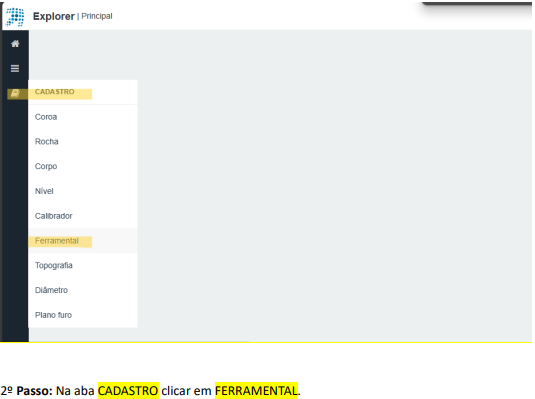Click the Explorer dotted logo icon
535x399 pixels.
(x=15, y=16)
